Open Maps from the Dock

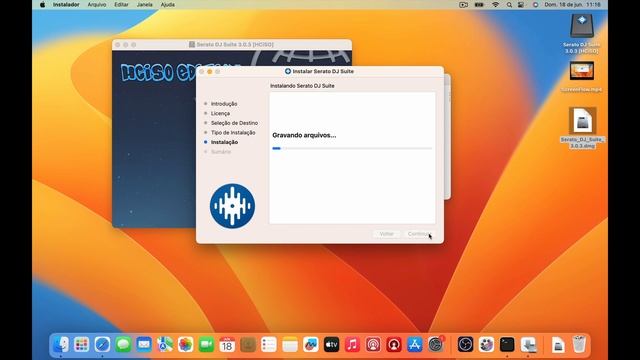[x=165, y=344]
